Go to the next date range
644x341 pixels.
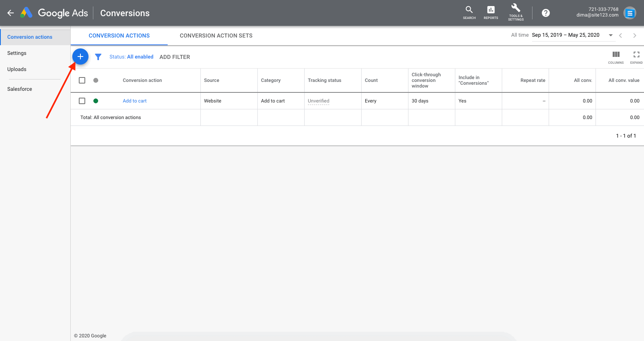click(x=635, y=36)
